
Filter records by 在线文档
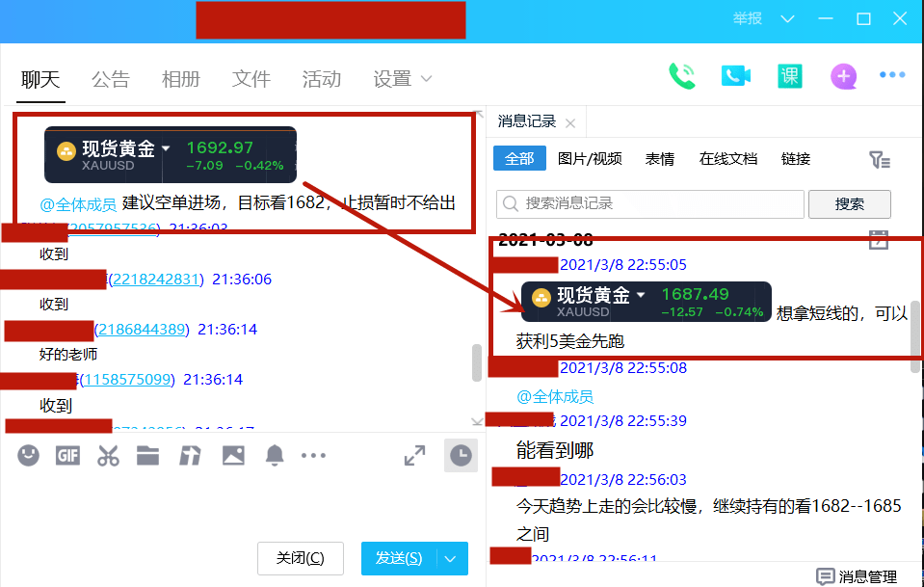tap(727, 158)
